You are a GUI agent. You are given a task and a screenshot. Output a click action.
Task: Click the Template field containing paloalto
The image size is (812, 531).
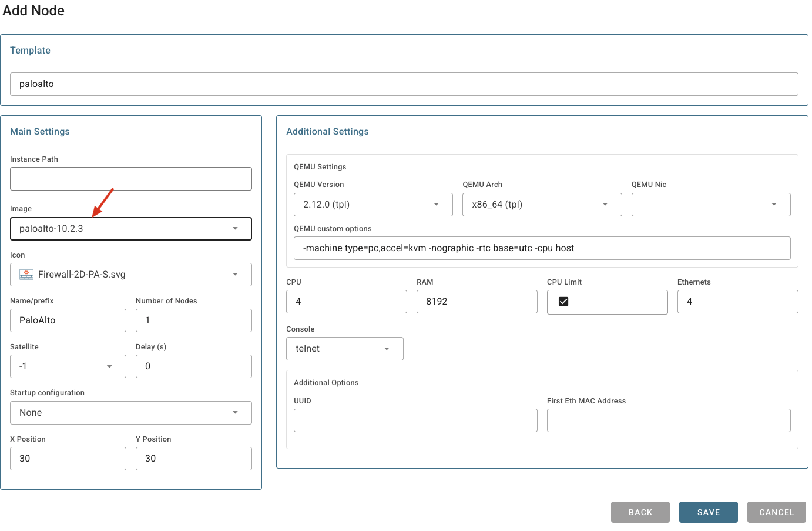(404, 84)
